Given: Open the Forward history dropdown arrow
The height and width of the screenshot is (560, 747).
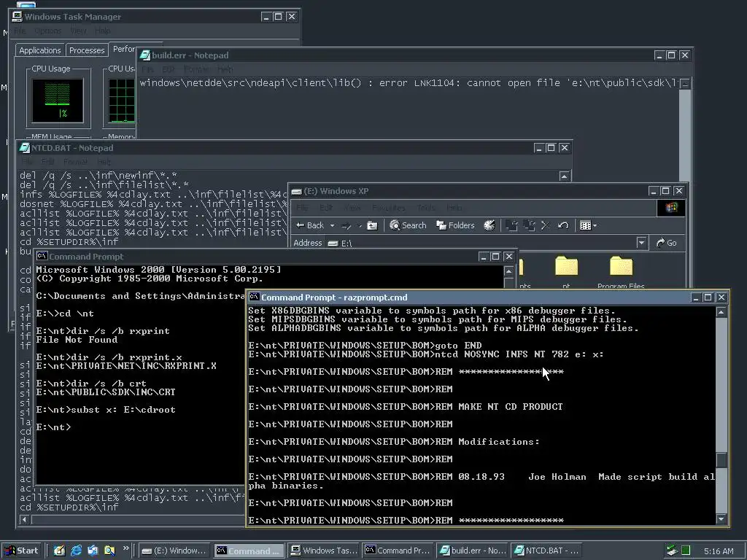Looking at the screenshot, I should (x=359, y=226).
